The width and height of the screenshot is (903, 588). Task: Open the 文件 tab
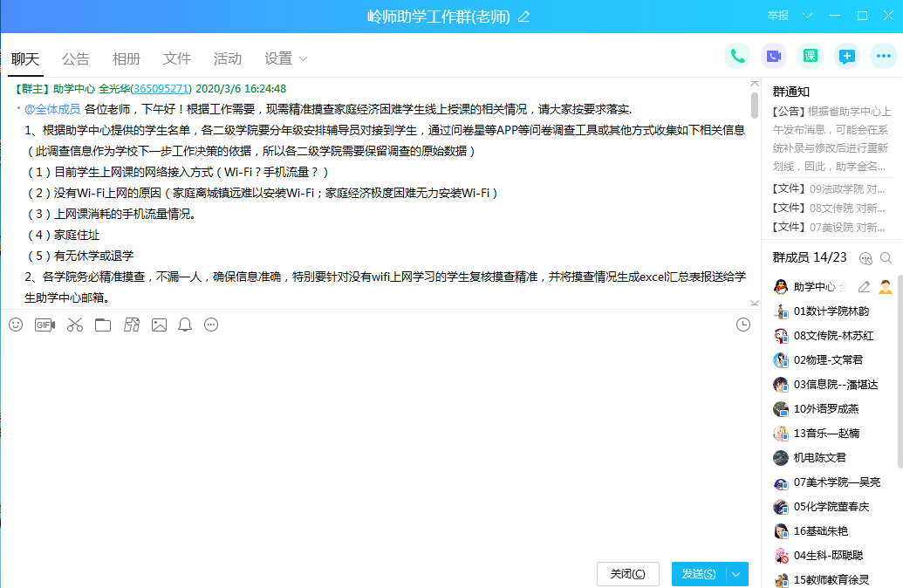(x=177, y=59)
